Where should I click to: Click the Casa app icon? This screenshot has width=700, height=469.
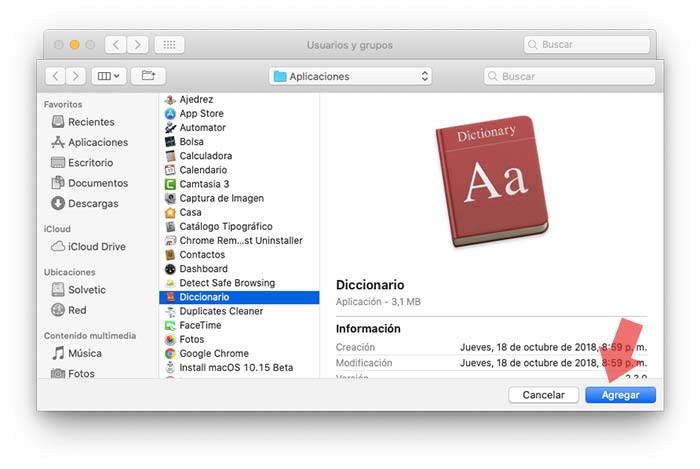coord(170,212)
